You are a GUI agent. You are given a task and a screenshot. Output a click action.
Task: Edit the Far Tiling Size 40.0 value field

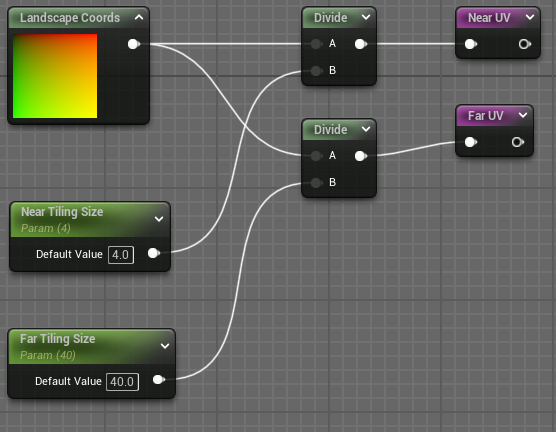(122, 382)
